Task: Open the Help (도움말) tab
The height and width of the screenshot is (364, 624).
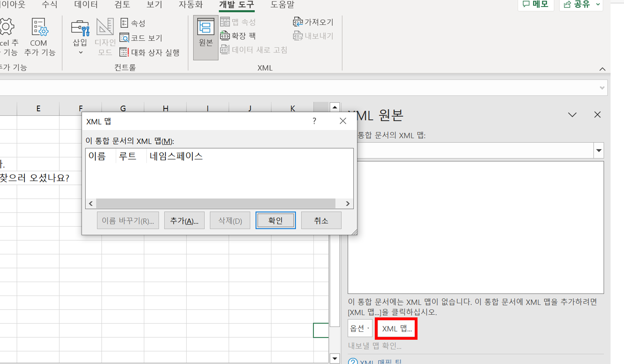Action: [282, 5]
